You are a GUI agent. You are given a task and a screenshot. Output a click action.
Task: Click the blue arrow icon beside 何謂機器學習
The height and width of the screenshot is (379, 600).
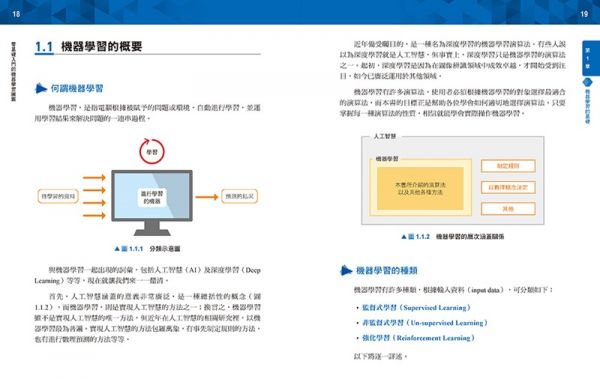[x=41, y=88]
